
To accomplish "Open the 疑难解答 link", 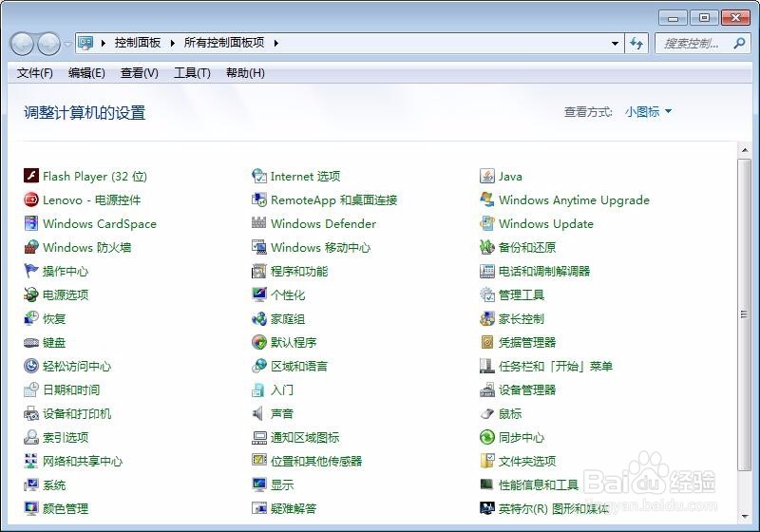I will tap(294, 509).
